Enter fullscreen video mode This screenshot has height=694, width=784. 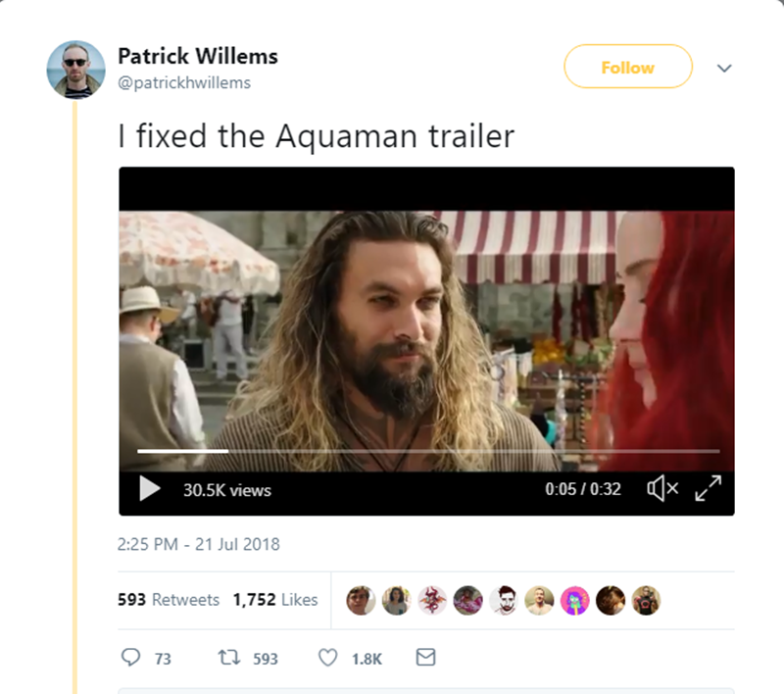(x=709, y=487)
